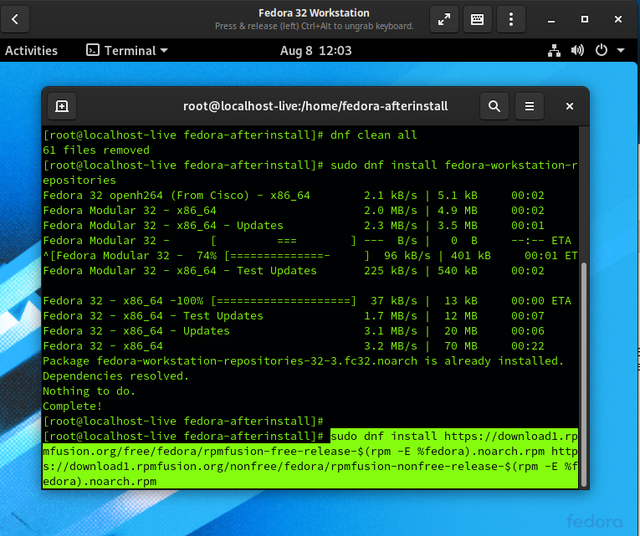The height and width of the screenshot is (536, 640).
Task: Click the '74%' progress bar line
Action: tap(310, 256)
